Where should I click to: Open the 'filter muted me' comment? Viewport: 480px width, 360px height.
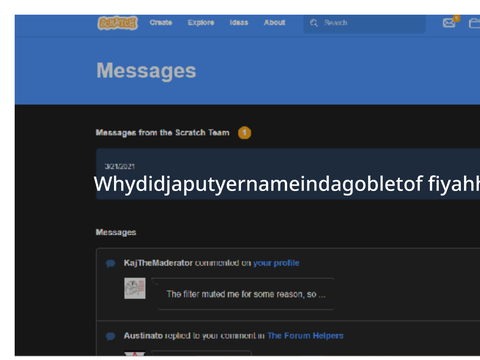[246, 294]
